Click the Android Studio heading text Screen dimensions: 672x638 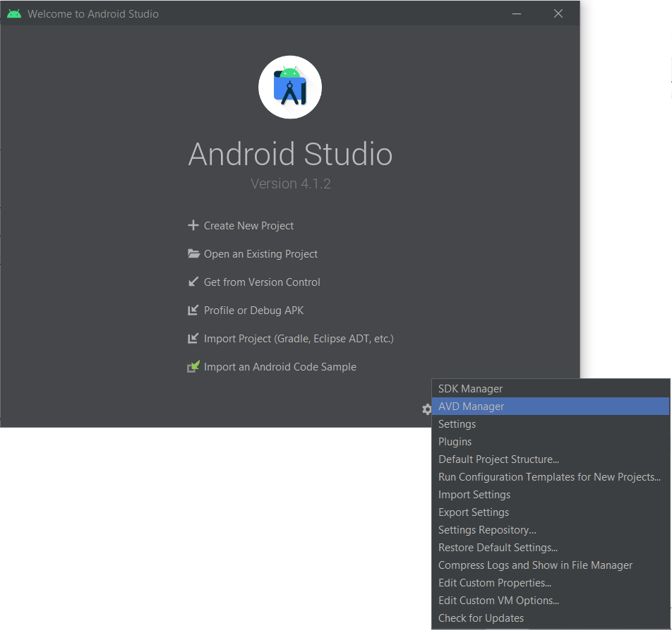point(290,154)
